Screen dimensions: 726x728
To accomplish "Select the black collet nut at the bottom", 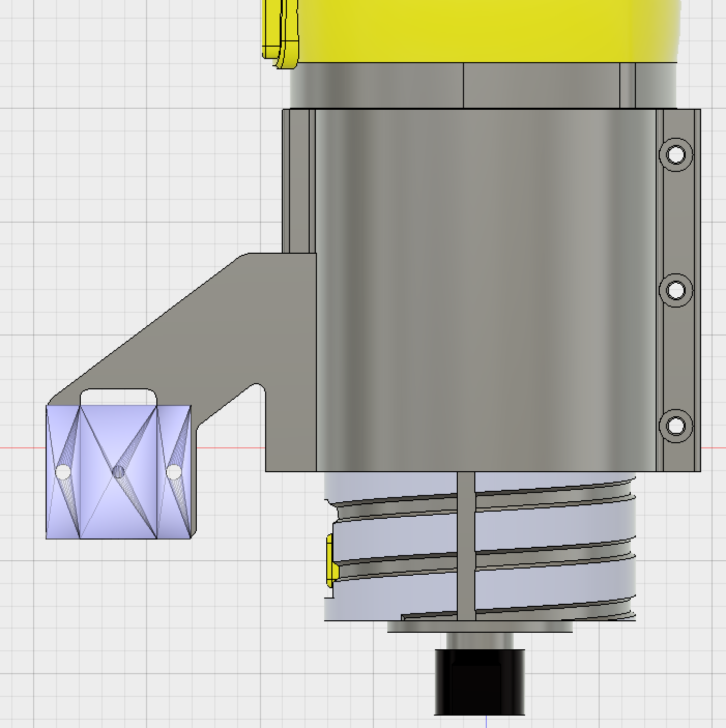I will [480, 682].
